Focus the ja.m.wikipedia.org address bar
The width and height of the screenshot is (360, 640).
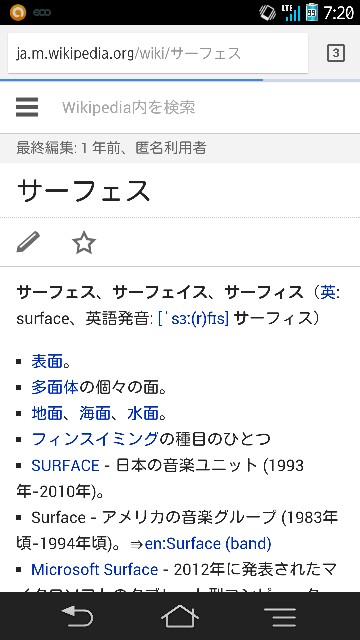pos(158,53)
